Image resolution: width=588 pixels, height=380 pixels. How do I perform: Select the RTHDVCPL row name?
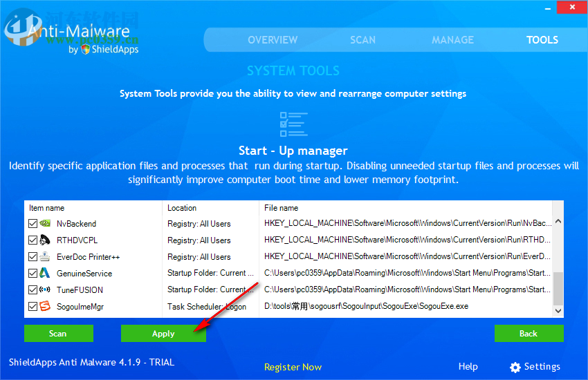coord(77,240)
